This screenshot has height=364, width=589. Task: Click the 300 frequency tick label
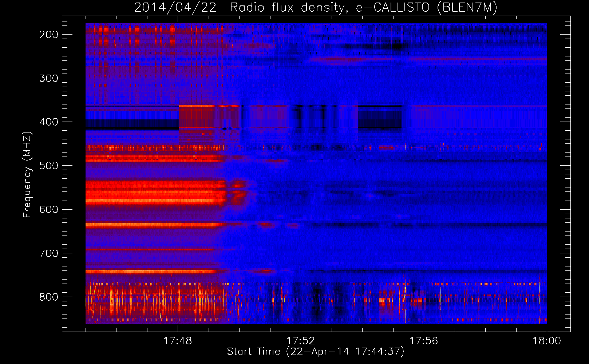click(x=49, y=78)
